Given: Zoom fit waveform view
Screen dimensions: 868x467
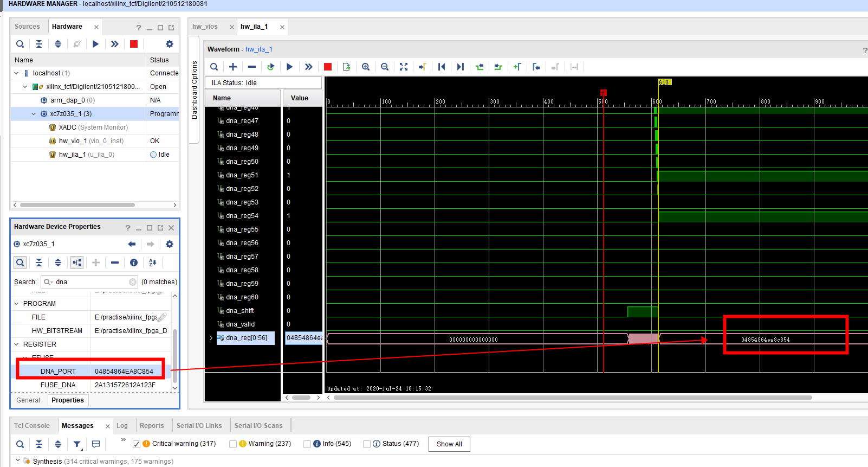Looking at the screenshot, I should 404,67.
